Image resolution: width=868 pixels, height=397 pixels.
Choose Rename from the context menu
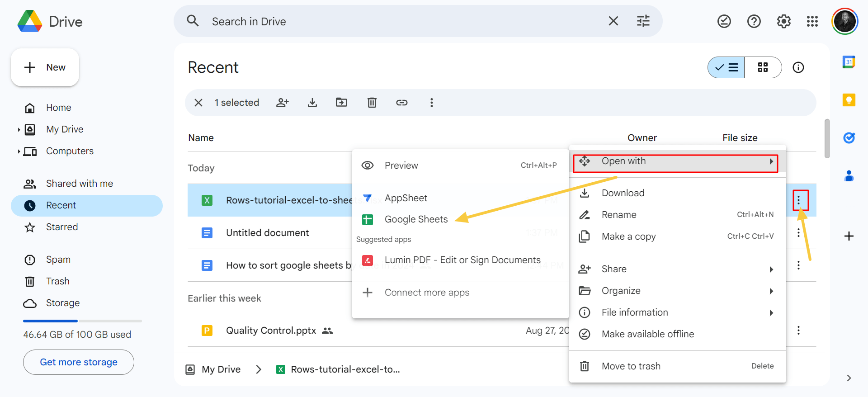(677, 215)
